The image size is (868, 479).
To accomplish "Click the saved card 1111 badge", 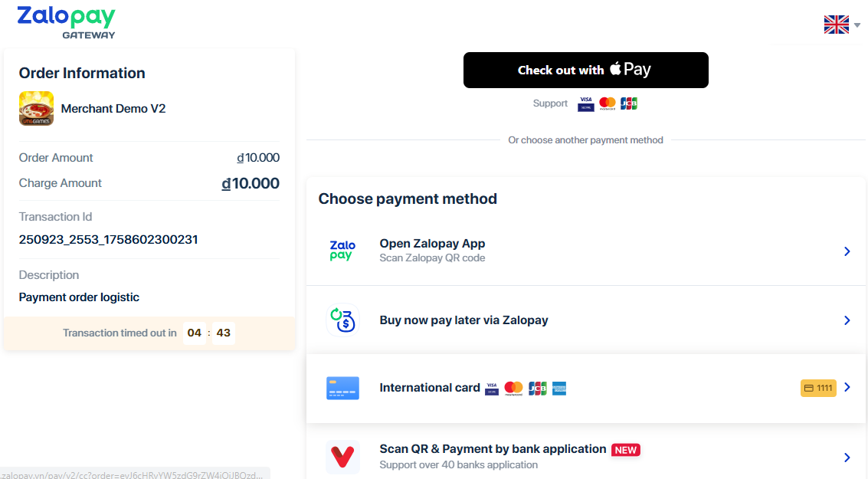I will [x=818, y=388].
